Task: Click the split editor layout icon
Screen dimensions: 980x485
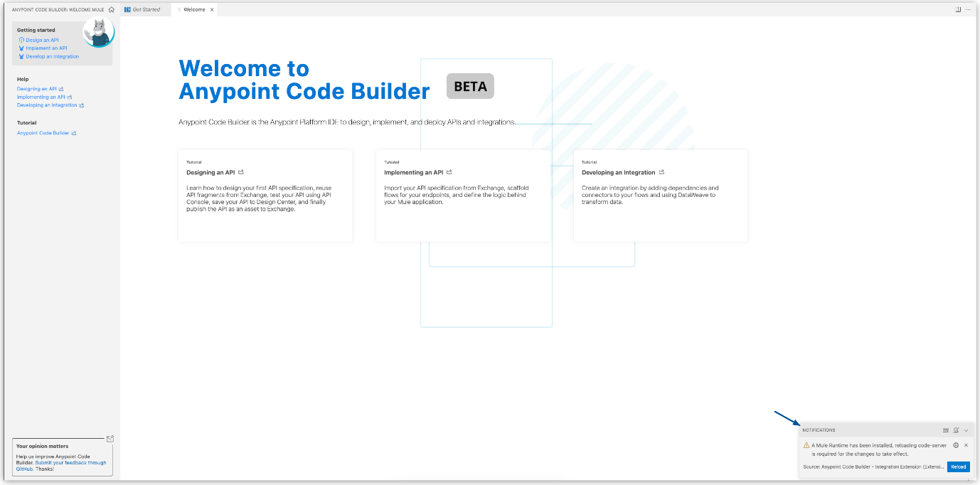Action: click(958, 10)
